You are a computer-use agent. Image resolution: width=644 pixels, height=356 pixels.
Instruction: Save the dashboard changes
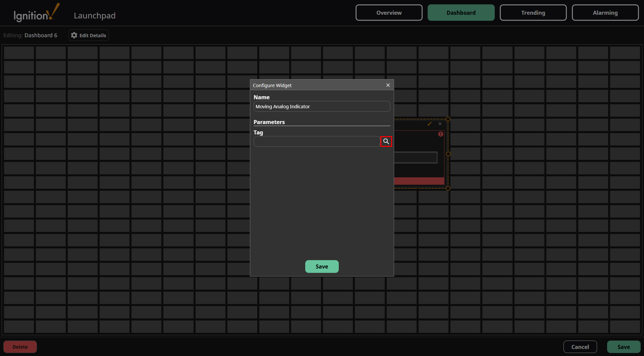[624, 347]
